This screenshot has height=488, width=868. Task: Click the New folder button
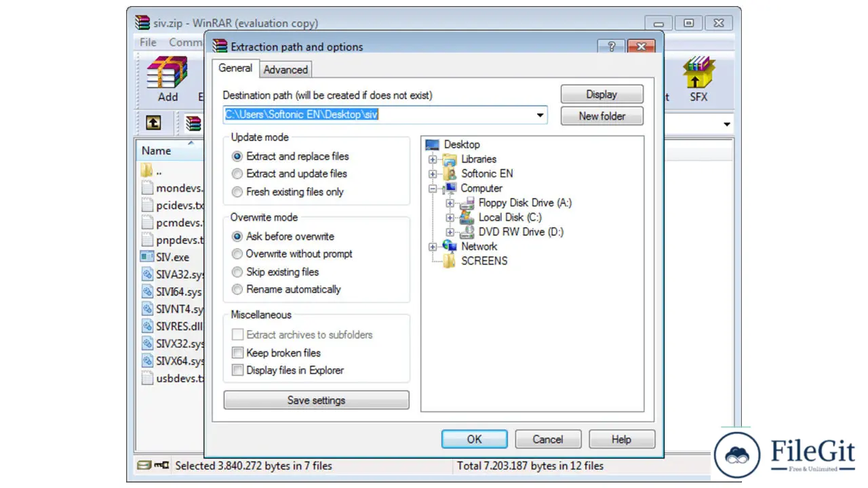[602, 116]
